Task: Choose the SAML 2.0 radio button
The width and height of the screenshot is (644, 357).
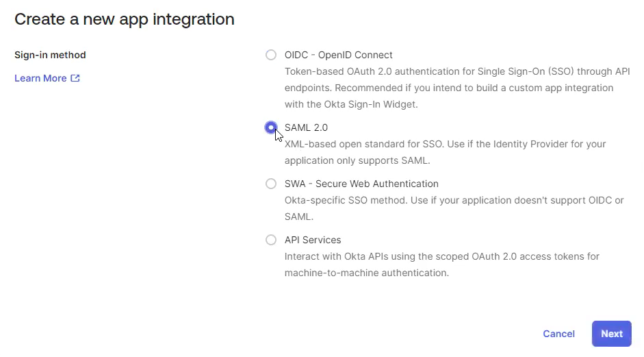Action: (271, 127)
